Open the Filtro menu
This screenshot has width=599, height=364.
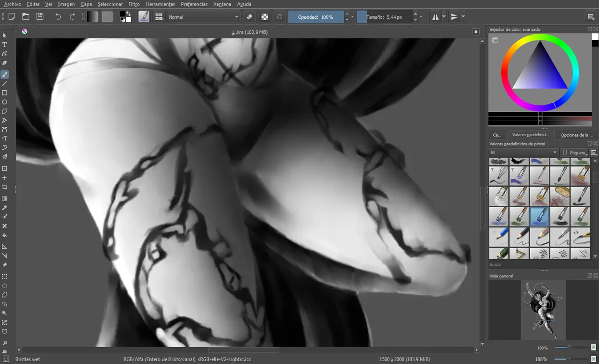pos(134,4)
